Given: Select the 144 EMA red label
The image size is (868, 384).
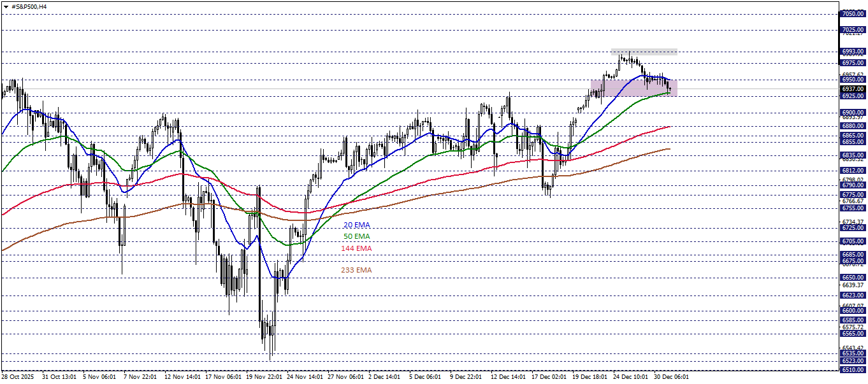Looking at the screenshot, I should tap(356, 248).
